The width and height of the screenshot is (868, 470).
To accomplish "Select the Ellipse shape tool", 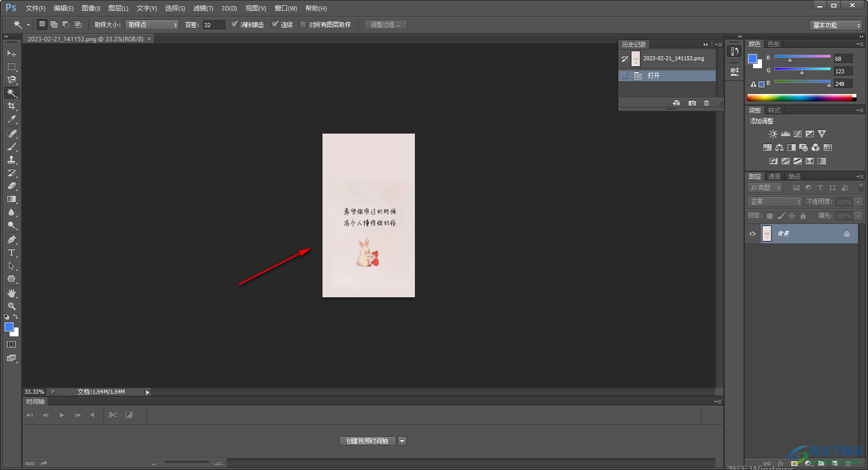I will (12, 279).
